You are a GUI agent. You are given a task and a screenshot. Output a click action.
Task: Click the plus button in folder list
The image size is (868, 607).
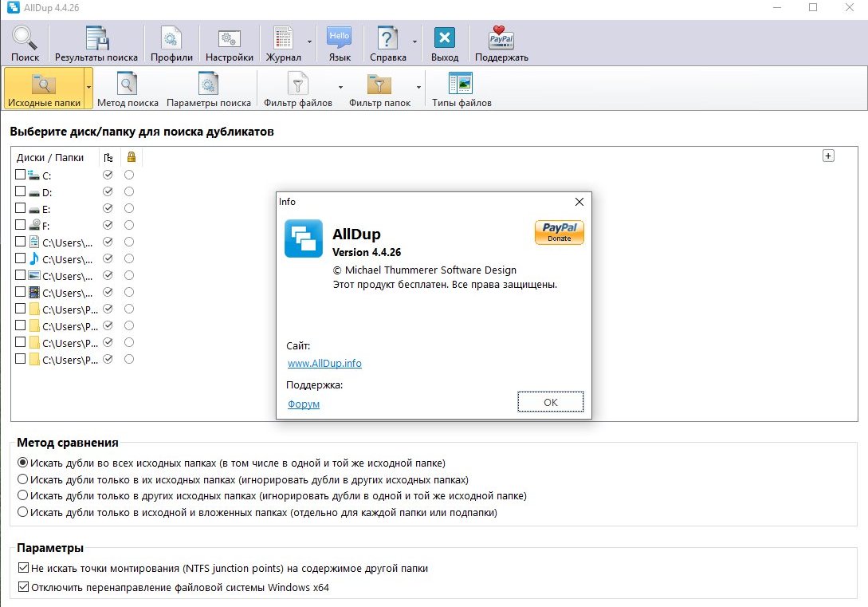pos(828,156)
